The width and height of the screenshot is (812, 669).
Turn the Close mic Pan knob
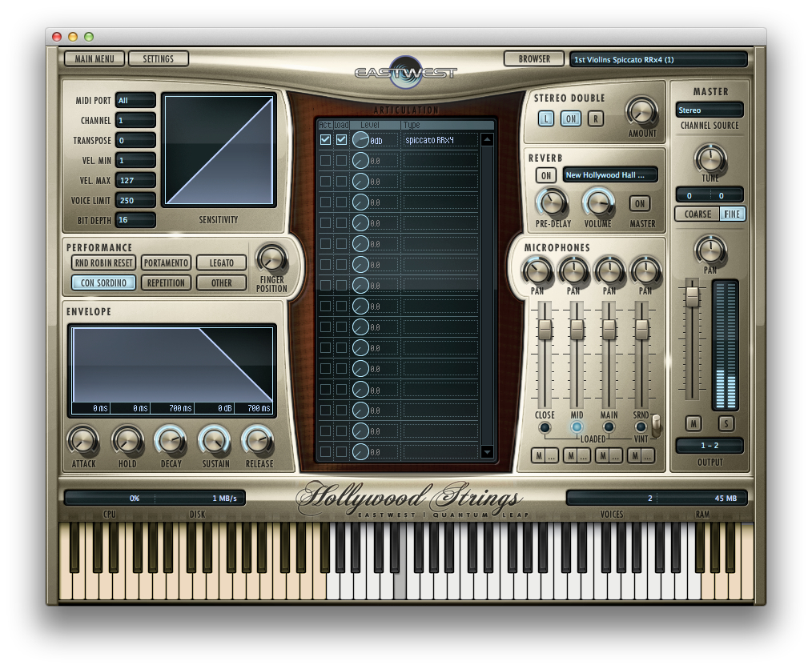[x=537, y=270]
